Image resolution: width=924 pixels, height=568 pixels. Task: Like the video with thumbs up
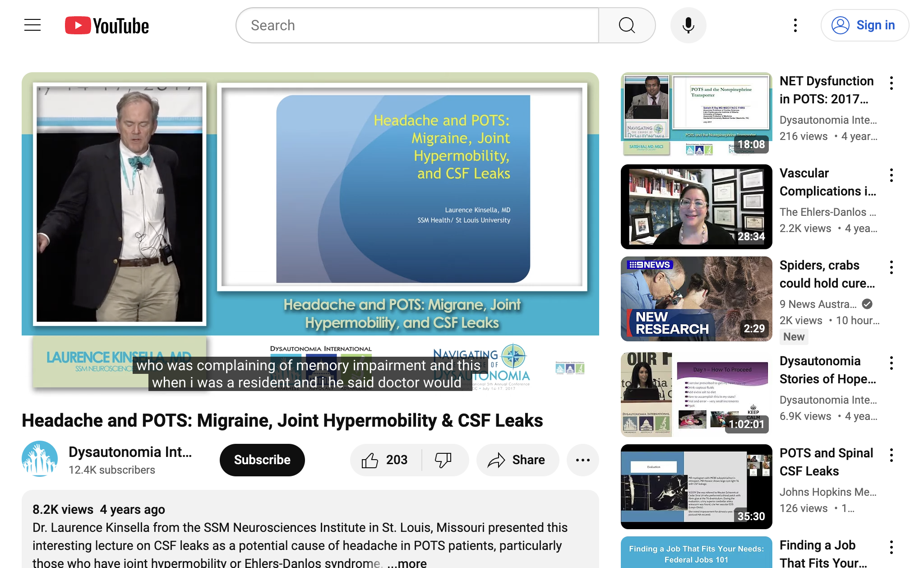(386, 460)
